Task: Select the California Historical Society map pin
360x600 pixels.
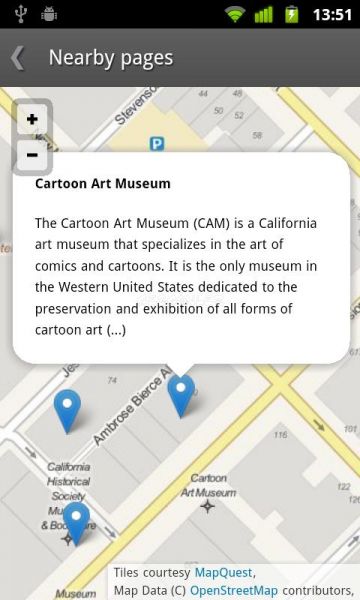Action: point(77,523)
